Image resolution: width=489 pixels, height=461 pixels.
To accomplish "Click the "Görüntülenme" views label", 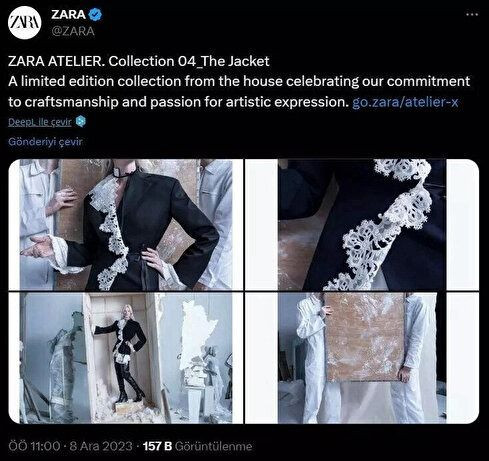I will [x=213, y=446].
